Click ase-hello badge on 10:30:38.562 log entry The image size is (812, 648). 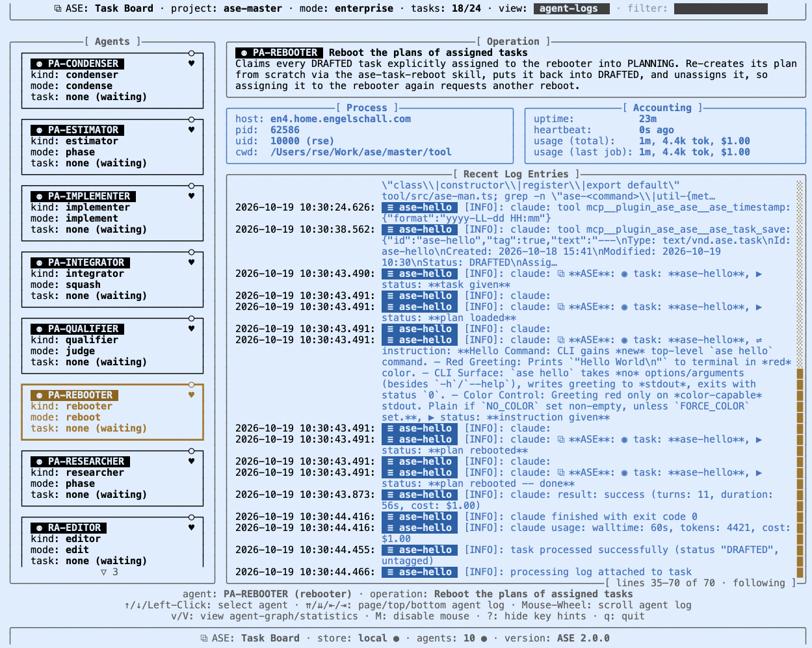(419, 229)
